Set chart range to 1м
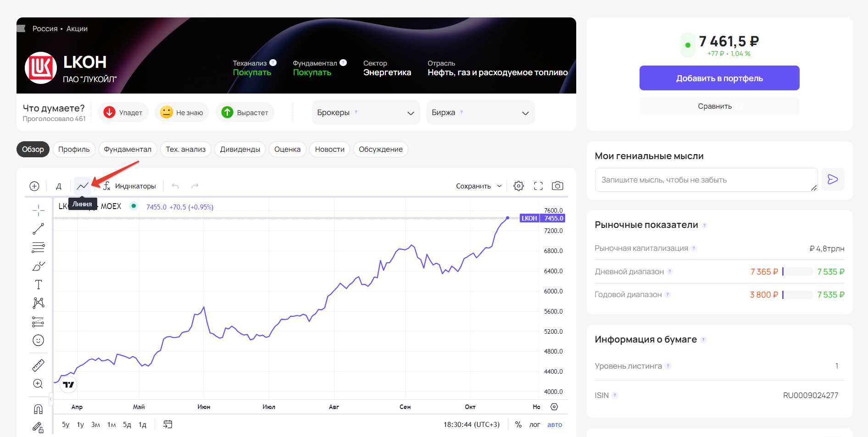 click(x=111, y=425)
